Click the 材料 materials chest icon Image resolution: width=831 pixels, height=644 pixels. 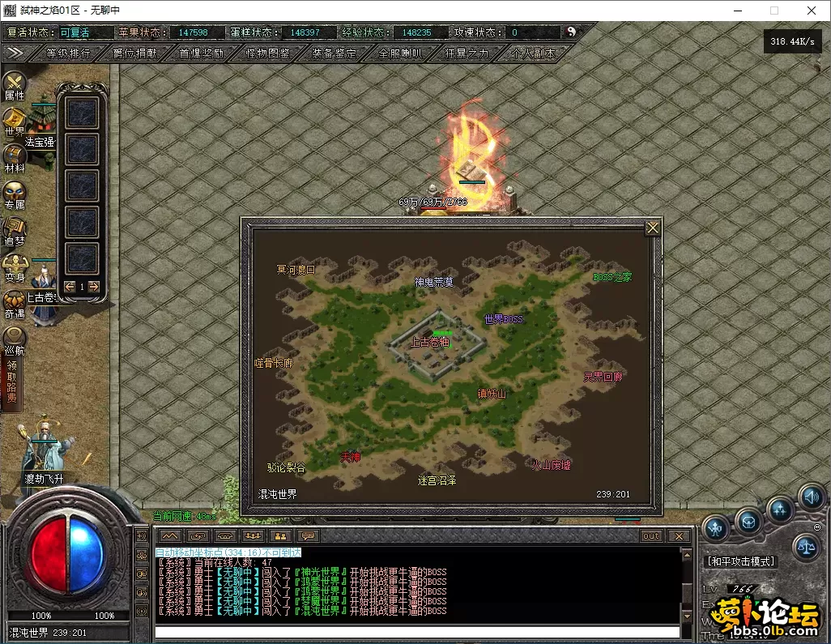pos(15,157)
